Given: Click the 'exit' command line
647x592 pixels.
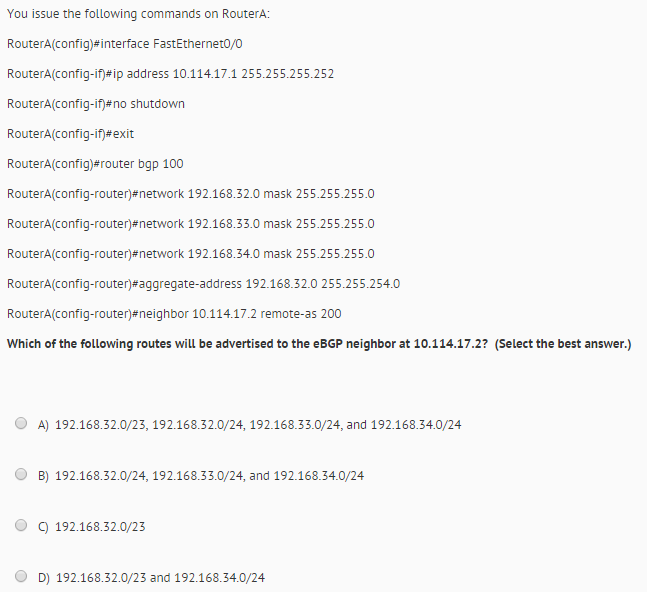Looking at the screenshot, I should coord(71,134).
